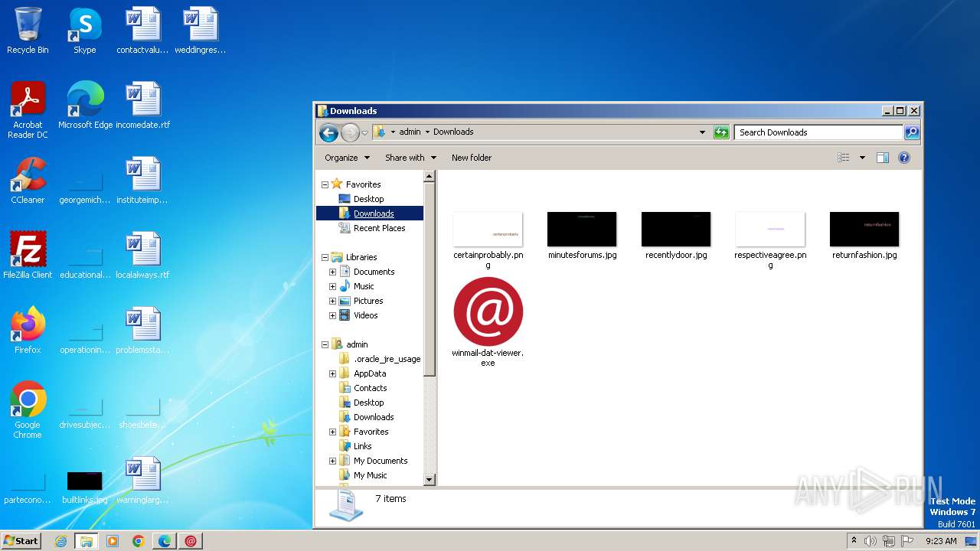Toggle the preview pane button
Screen dimensions: 980x551
(x=882, y=158)
